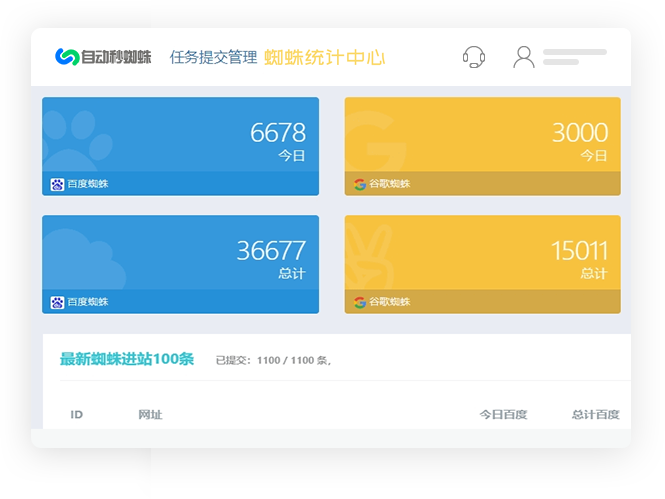Image resolution: width=665 pixels, height=499 pixels.
Task: Open the Baidu spider 6678 today card
Action: pos(180,146)
